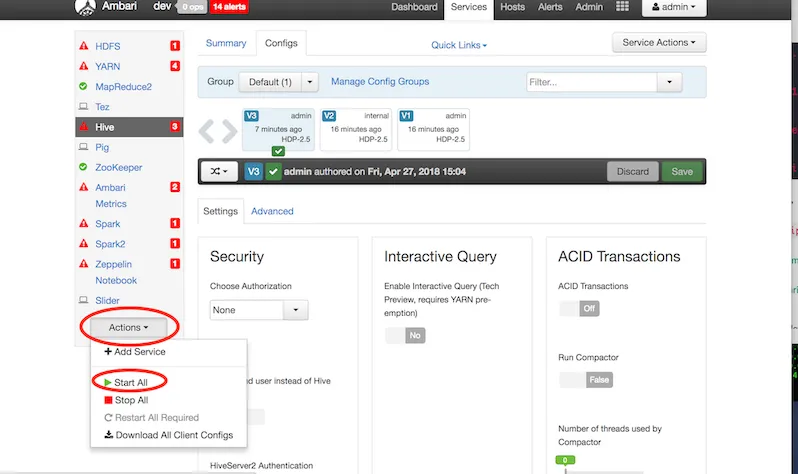Image resolution: width=798 pixels, height=474 pixels.
Task: Click YARN red alert triangle icon
Action: pyautogui.click(x=83, y=66)
